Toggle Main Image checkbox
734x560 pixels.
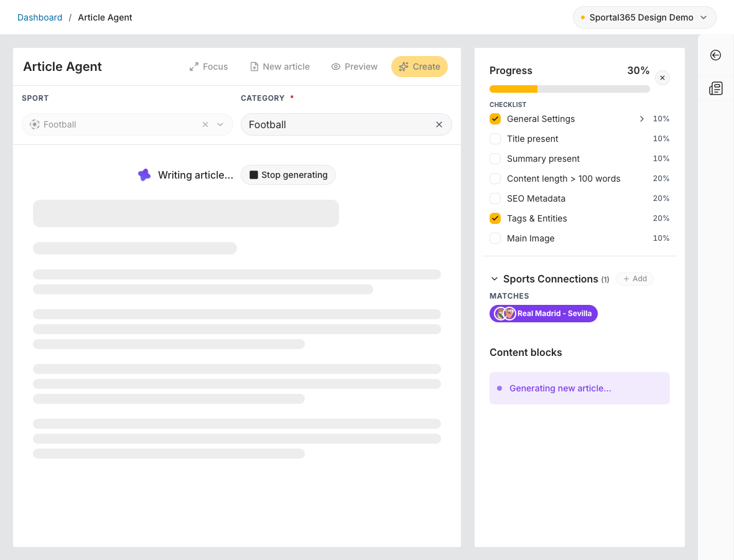click(x=495, y=238)
